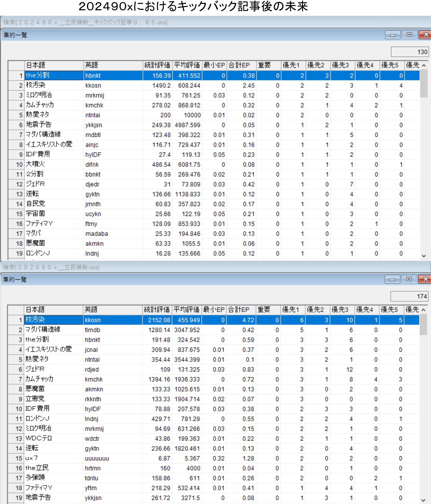
Task: Click the upper table's scrollbar thumb
Action: 424,83
